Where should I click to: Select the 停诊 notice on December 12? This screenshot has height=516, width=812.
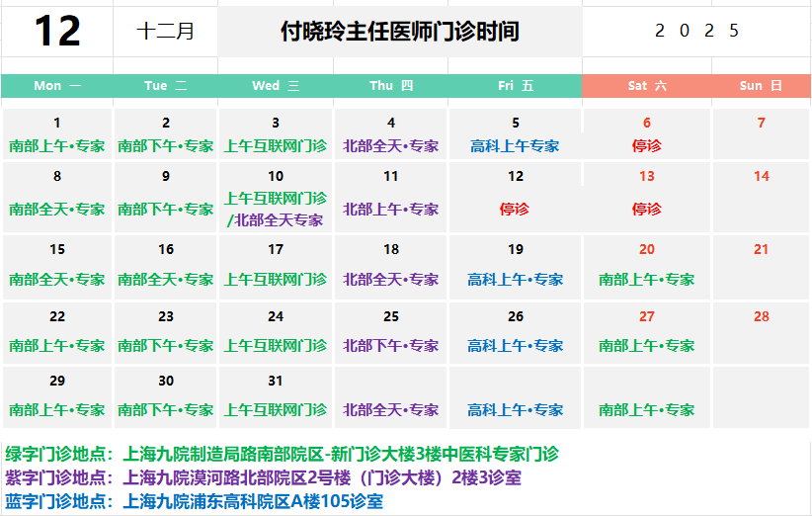pyautogui.click(x=515, y=209)
